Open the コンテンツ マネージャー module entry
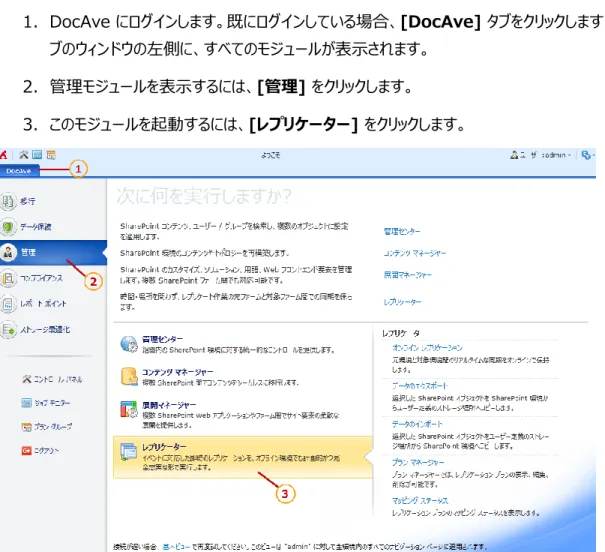The height and width of the screenshot is (552, 605). 243,377
